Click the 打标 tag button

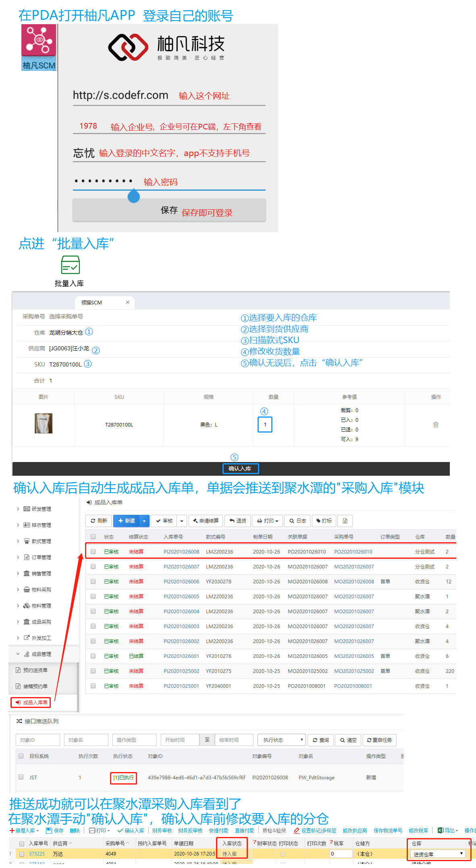click(x=324, y=521)
